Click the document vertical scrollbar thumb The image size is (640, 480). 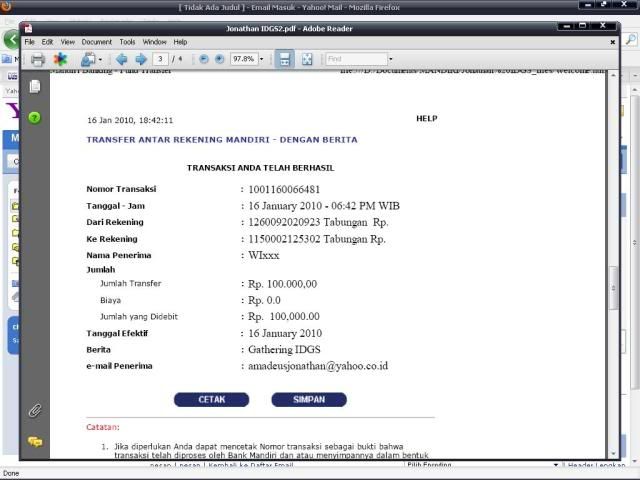(x=613, y=288)
